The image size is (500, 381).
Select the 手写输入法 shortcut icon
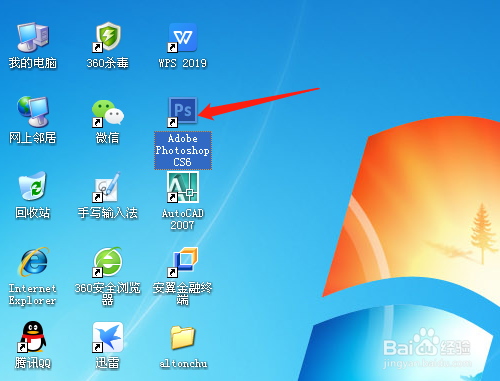coord(107,187)
